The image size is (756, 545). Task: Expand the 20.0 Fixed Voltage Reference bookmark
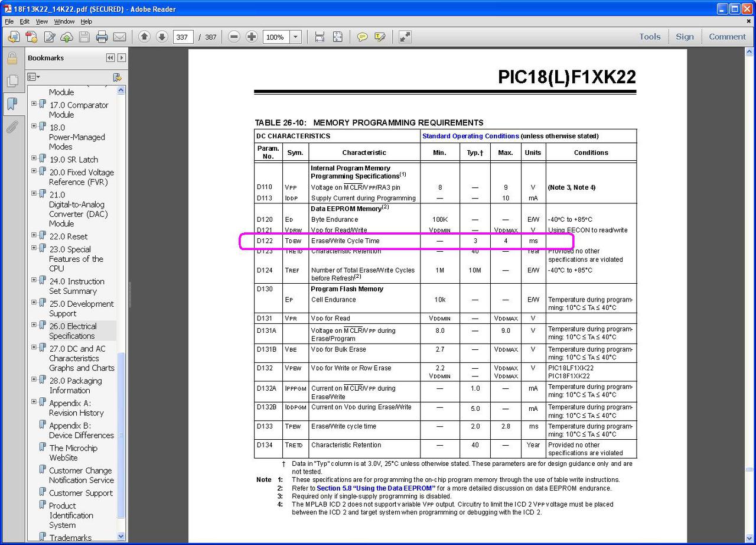(x=34, y=171)
